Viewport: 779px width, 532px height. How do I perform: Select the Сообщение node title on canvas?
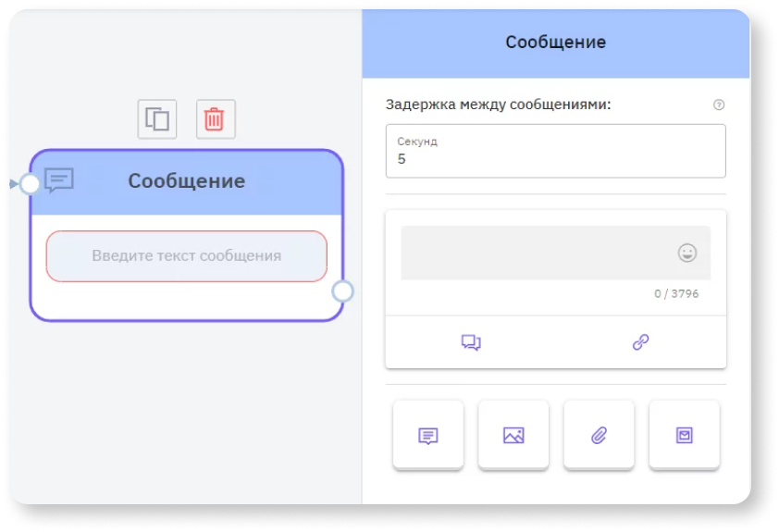pos(186,181)
